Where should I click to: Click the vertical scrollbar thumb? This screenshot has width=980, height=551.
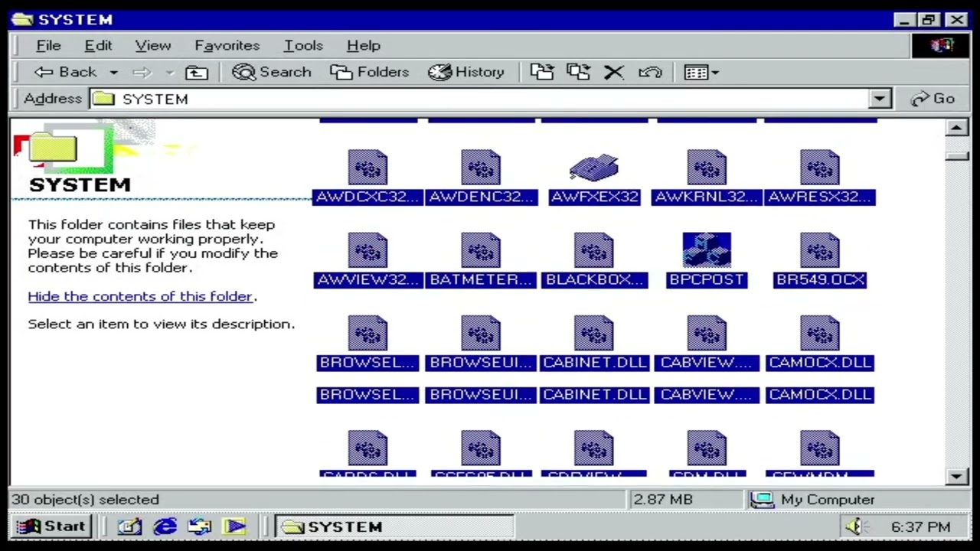[957, 155]
